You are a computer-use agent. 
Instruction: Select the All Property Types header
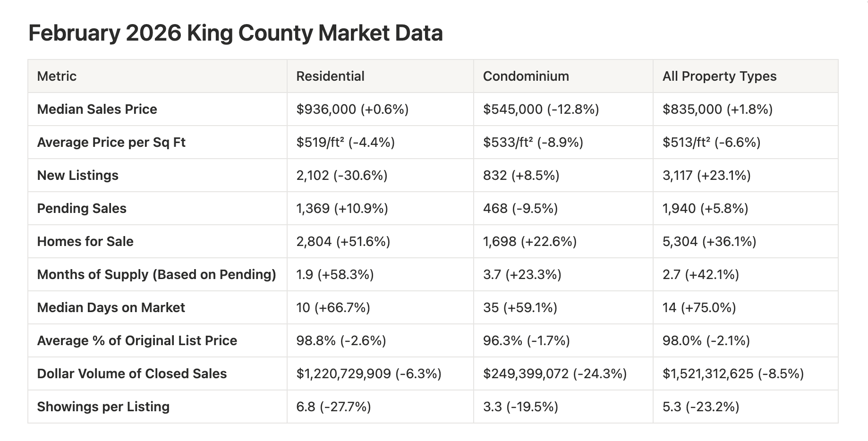pyautogui.click(x=719, y=76)
